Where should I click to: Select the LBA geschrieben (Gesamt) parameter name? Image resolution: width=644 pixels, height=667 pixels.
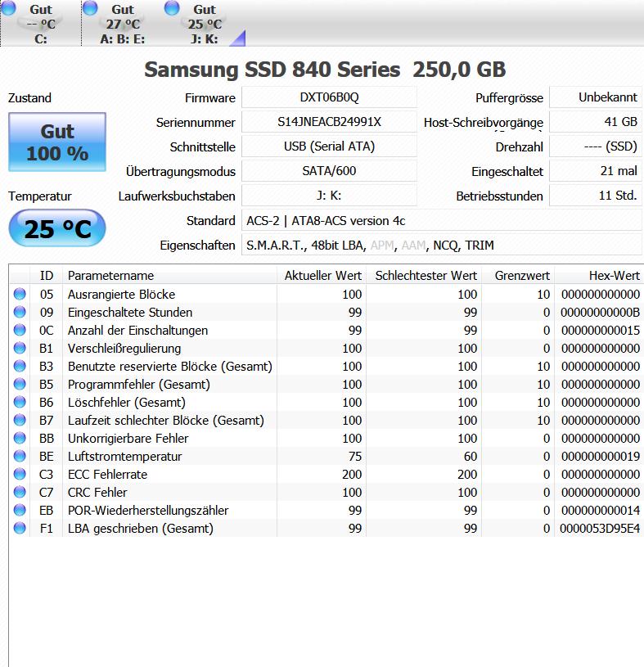click(x=141, y=529)
